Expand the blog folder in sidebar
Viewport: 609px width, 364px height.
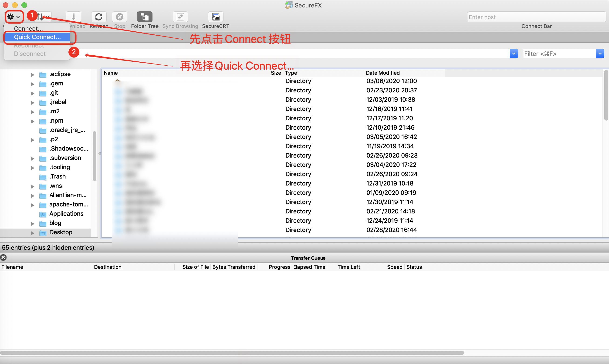click(33, 223)
